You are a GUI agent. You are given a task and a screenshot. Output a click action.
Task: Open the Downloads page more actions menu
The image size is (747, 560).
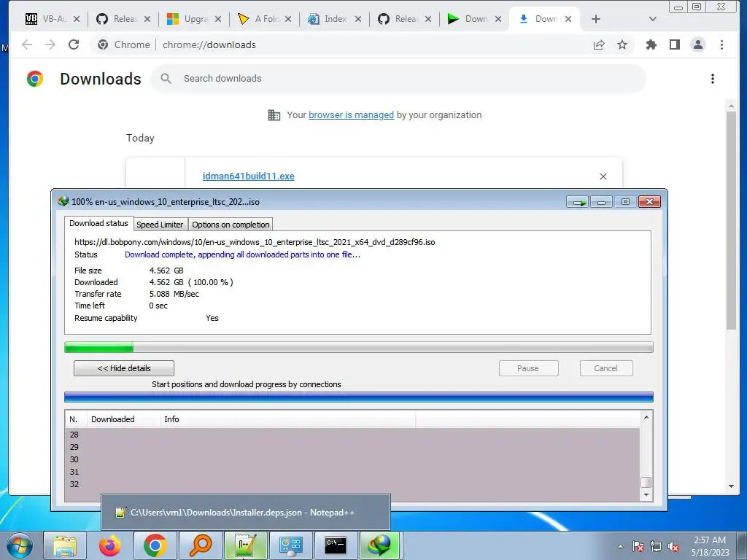(x=713, y=79)
